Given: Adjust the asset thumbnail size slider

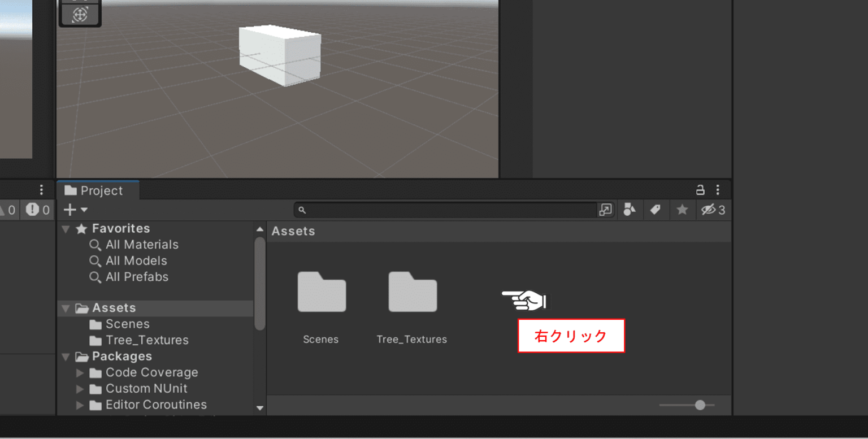Looking at the screenshot, I should pos(701,405).
